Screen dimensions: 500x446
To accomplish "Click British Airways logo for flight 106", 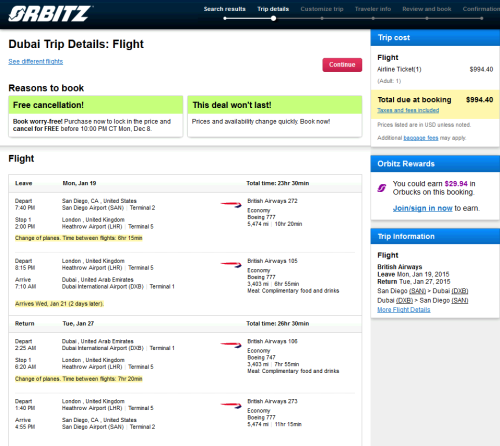I will (231, 345).
